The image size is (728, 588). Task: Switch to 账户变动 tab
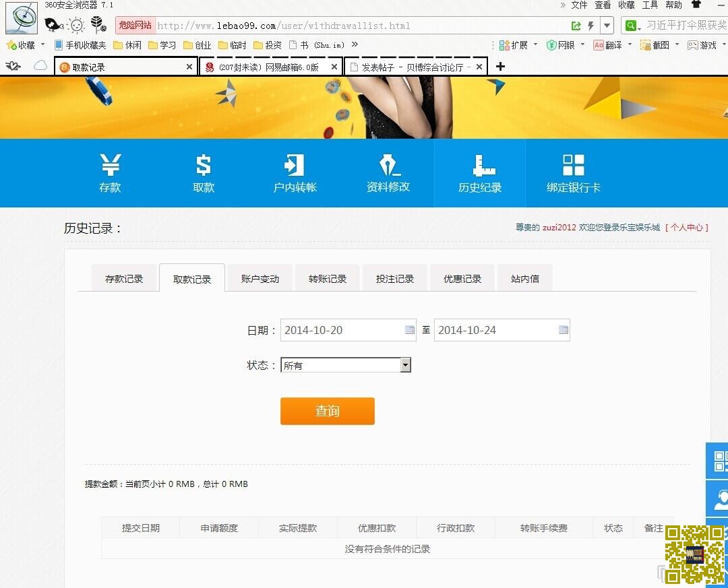(260, 278)
